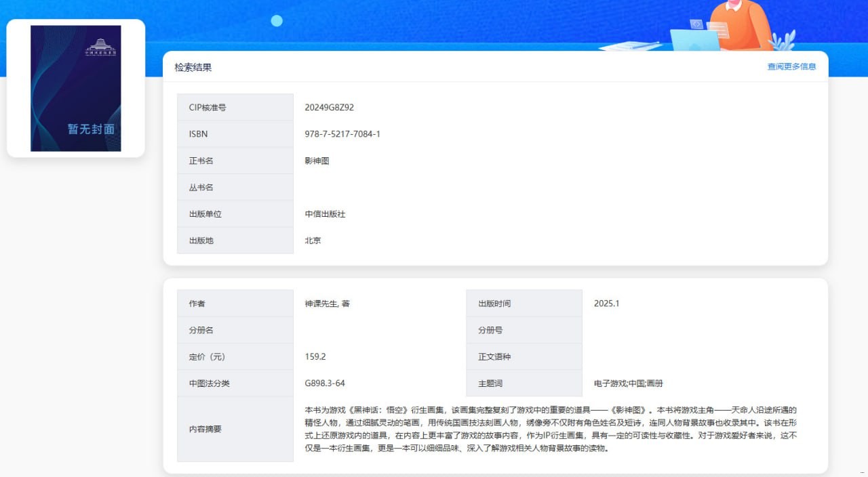The width and height of the screenshot is (868, 477).
Task: Click the 检索结果 heading
Action: click(193, 68)
